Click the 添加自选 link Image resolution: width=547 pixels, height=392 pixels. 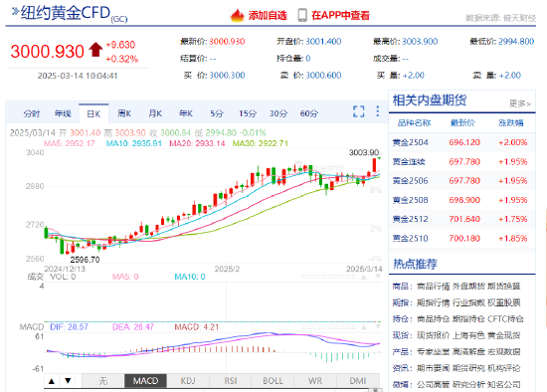pyautogui.click(x=268, y=15)
